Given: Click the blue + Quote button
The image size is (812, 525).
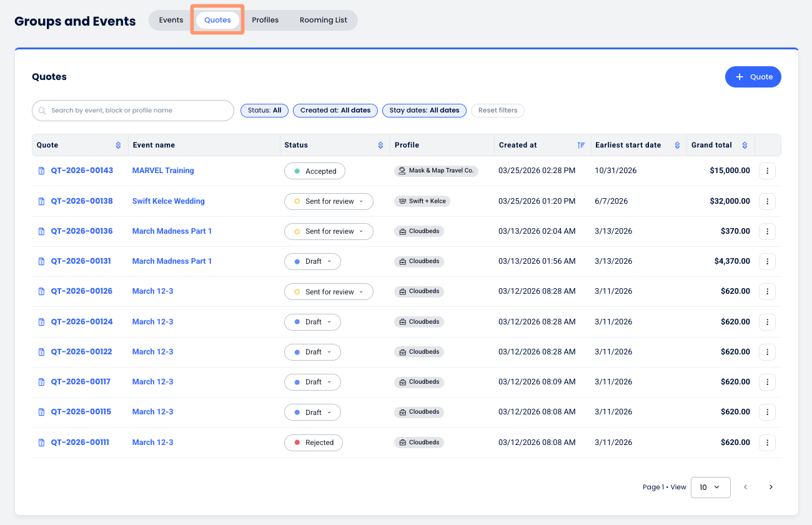Looking at the screenshot, I should click(x=753, y=77).
